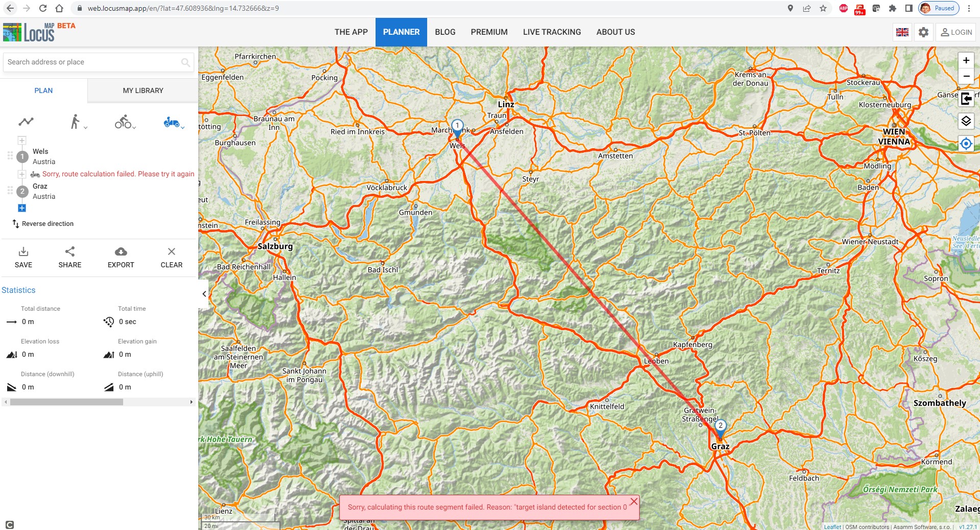Viewport: 980px width, 530px height.
Task: Change language via the UK flag
Action: pos(902,32)
